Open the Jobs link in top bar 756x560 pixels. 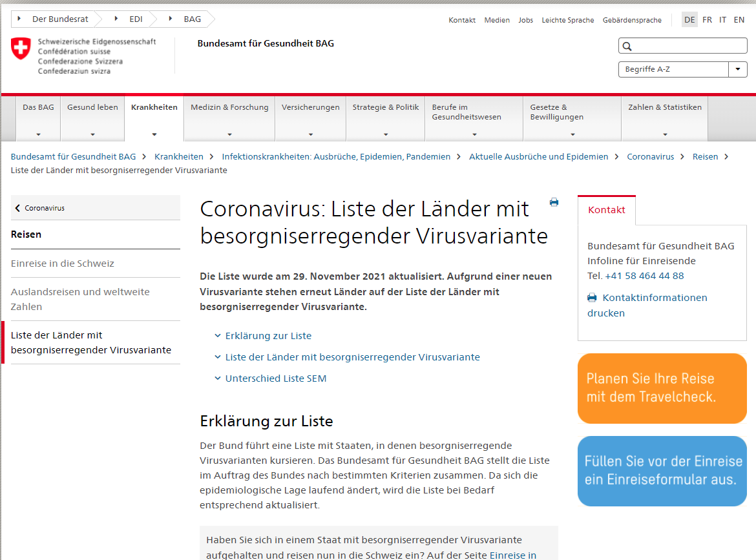(x=525, y=20)
